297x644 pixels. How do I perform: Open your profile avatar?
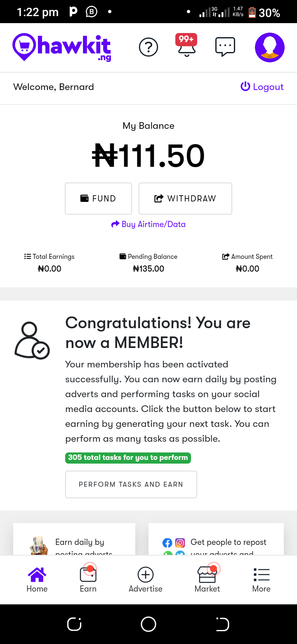pyautogui.click(x=269, y=47)
